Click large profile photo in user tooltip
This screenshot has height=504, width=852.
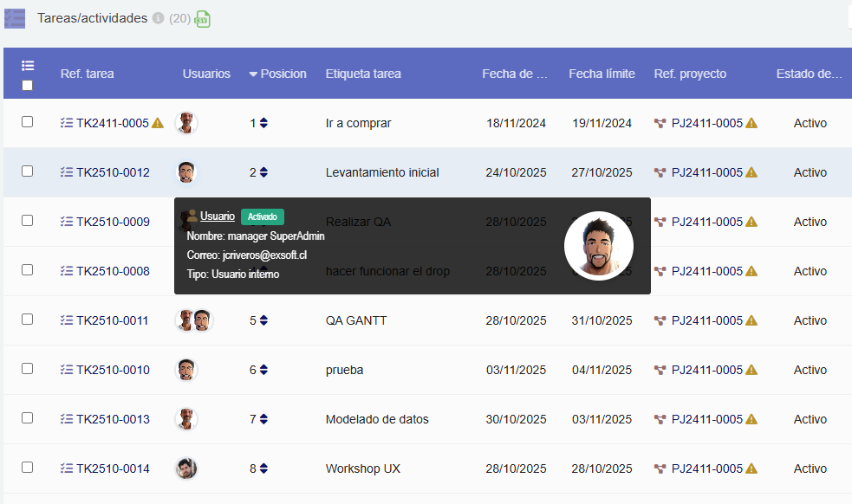click(599, 246)
